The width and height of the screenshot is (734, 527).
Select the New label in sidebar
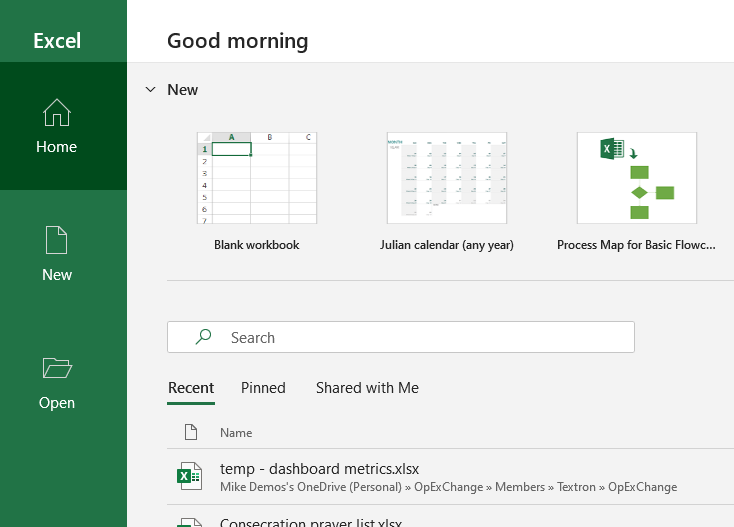coord(57,275)
